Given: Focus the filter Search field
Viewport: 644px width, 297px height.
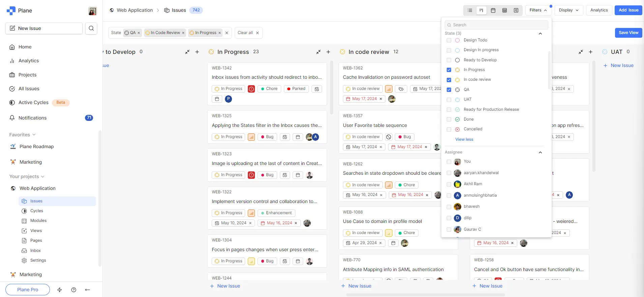Looking at the screenshot, I should [496, 25].
